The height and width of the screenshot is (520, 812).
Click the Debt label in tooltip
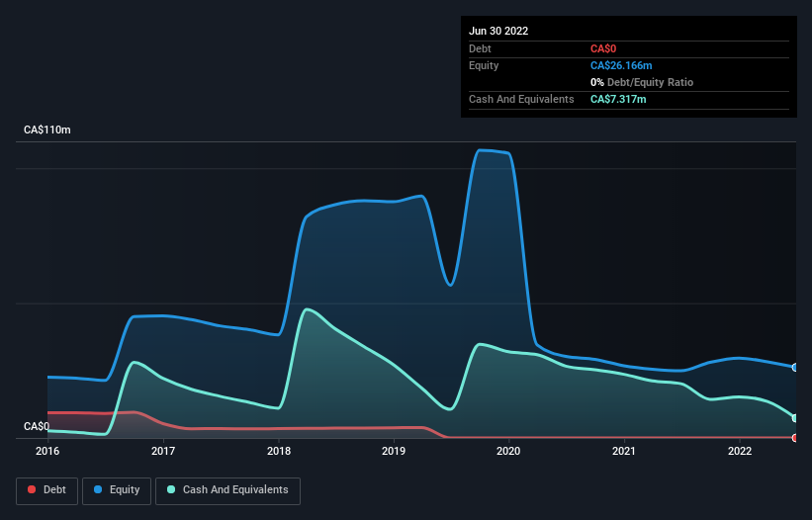[x=480, y=48]
